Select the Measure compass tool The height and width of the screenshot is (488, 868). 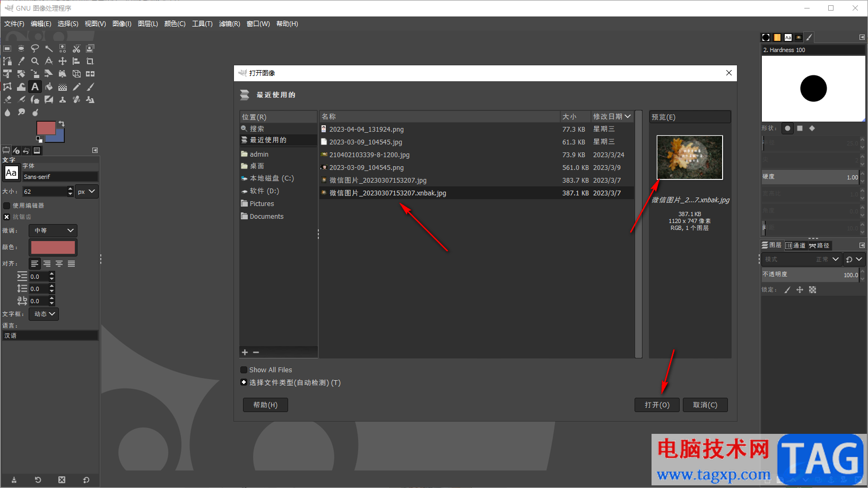click(x=49, y=61)
